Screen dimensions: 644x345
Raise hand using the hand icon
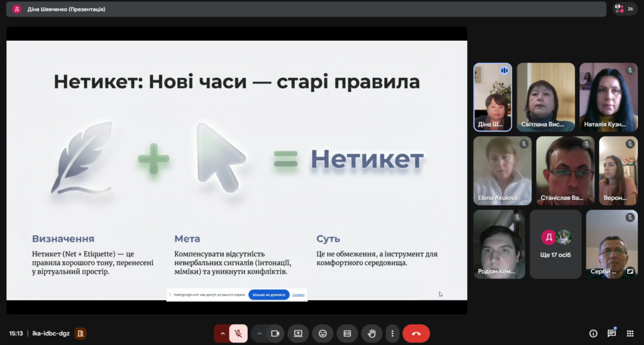coord(372,333)
